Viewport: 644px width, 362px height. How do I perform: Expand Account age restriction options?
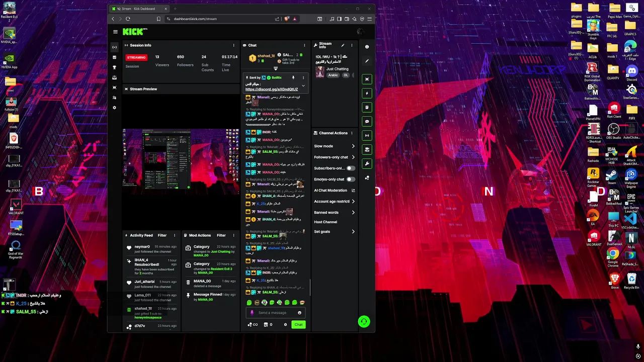353,202
